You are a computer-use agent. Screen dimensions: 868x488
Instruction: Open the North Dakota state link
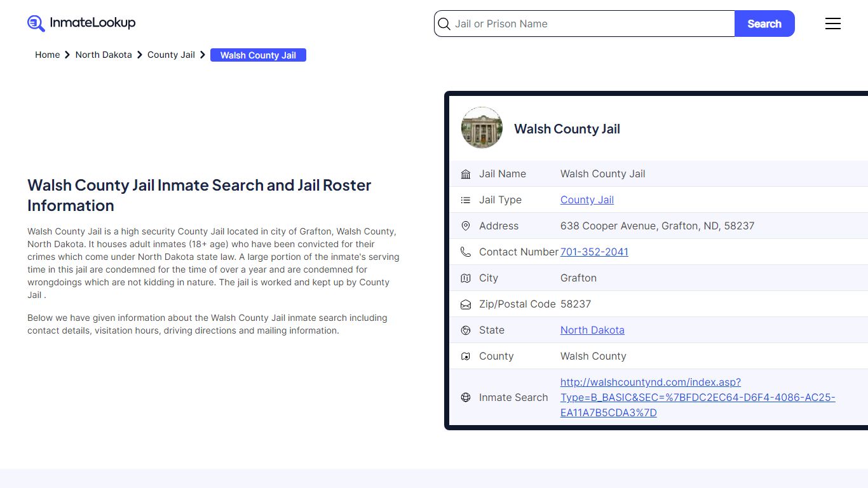[592, 330]
